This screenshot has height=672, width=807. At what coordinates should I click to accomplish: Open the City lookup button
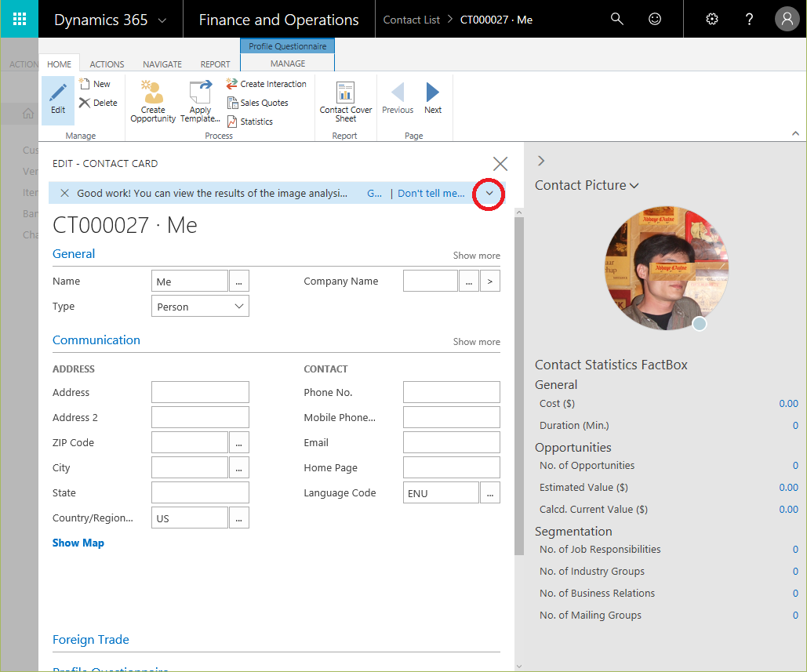point(238,467)
